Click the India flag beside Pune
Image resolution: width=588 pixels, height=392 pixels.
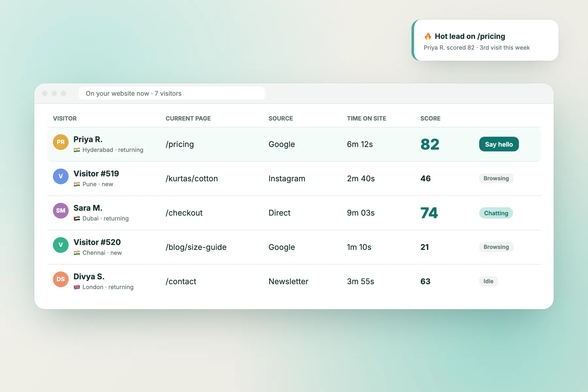point(77,184)
